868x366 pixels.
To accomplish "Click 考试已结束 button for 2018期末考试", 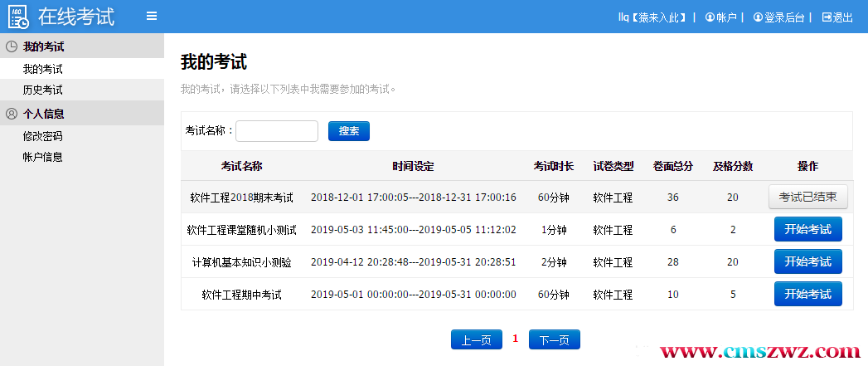I will point(808,198).
